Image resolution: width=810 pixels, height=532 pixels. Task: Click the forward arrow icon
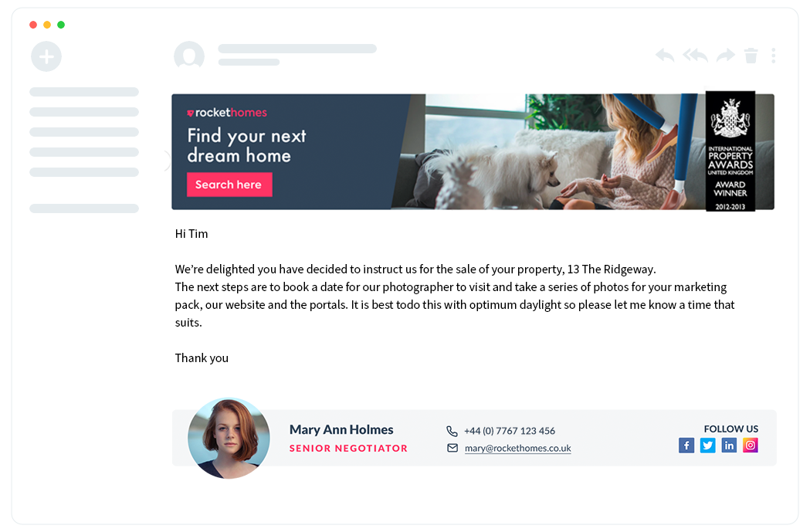point(725,56)
